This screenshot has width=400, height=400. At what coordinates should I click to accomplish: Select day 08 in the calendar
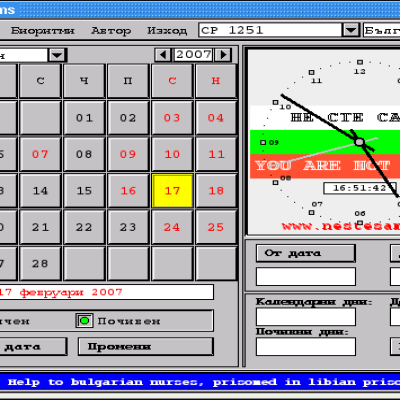[84, 154]
